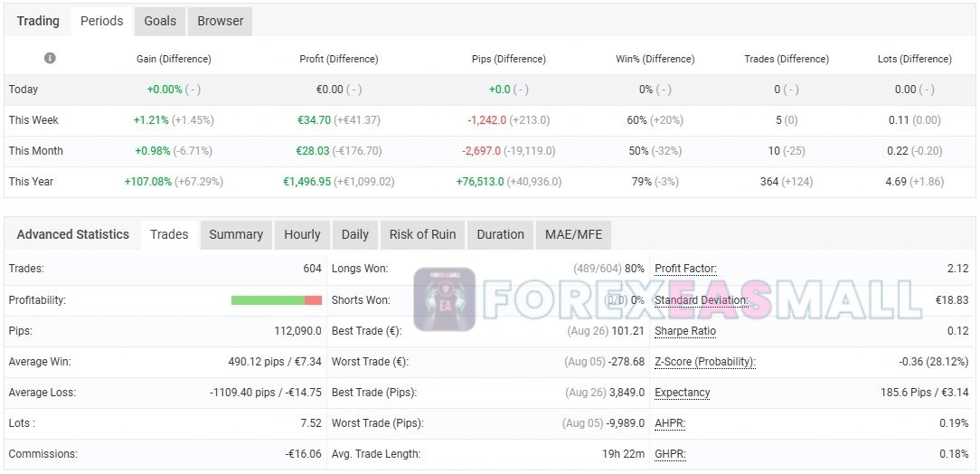Switch to the Summary tab
The width and height of the screenshot is (980, 474).
(x=236, y=234)
